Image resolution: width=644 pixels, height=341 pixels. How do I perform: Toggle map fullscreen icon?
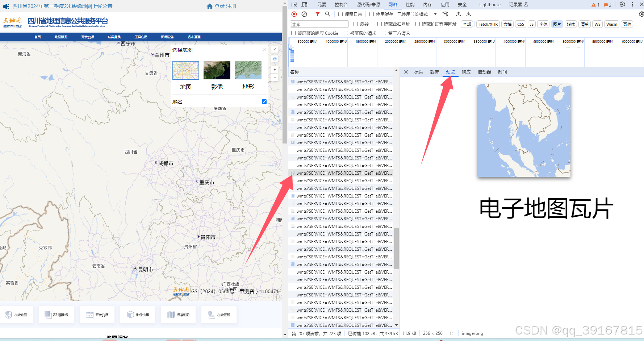[275, 49]
